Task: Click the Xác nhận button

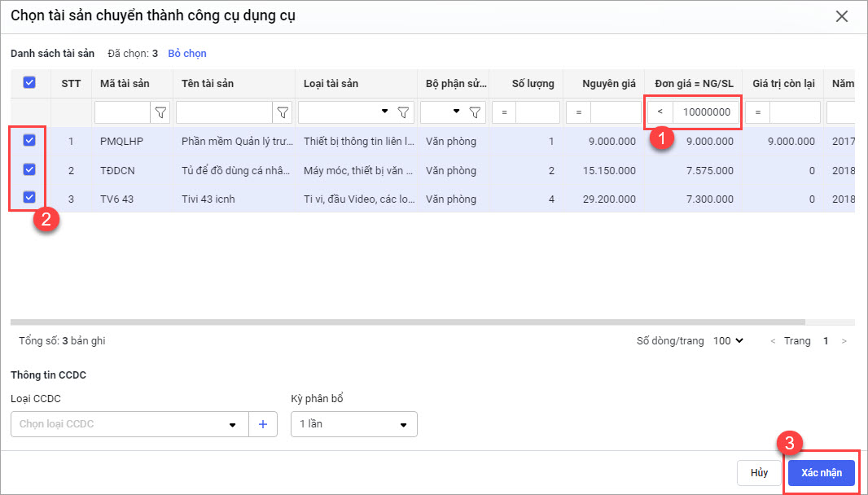Action: pos(821,473)
